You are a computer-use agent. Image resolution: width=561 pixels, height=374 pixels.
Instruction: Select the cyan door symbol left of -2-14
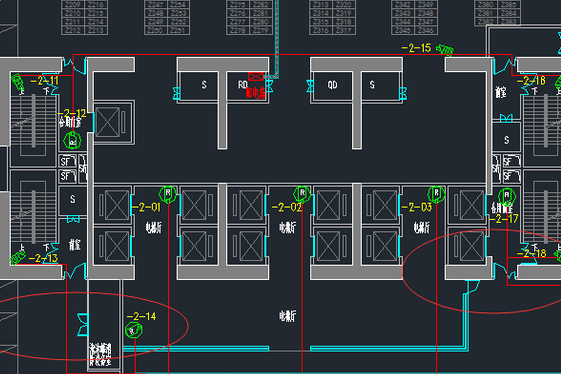click(83, 325)
